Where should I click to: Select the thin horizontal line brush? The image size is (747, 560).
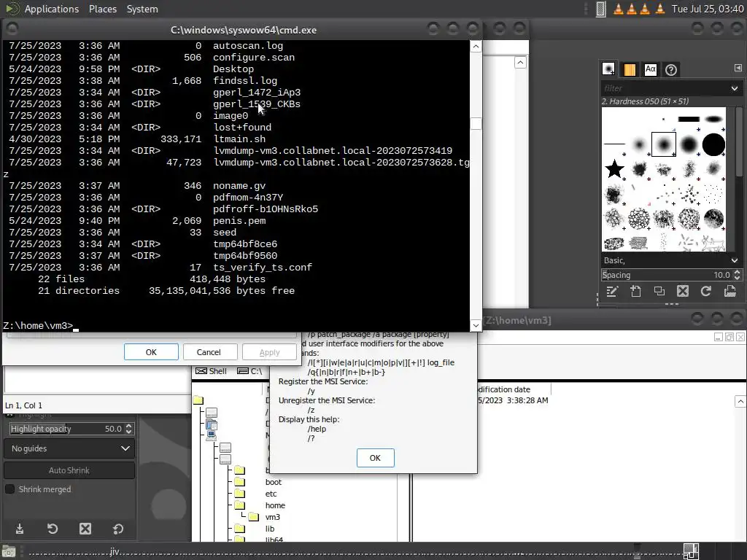pyautogui.click(x=614, y=144)
